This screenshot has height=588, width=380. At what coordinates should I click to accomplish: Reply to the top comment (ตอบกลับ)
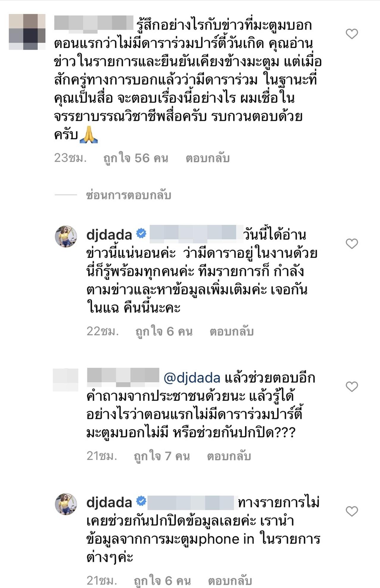(208, 158)
